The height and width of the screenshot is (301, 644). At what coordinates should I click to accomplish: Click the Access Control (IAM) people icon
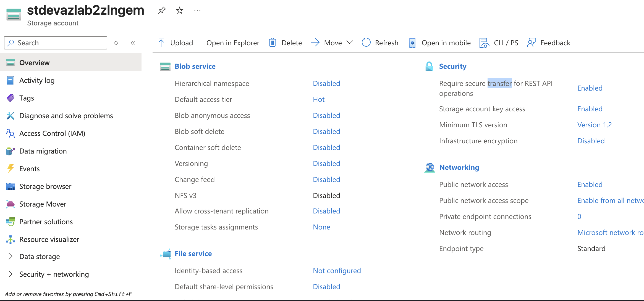point(11,133)
